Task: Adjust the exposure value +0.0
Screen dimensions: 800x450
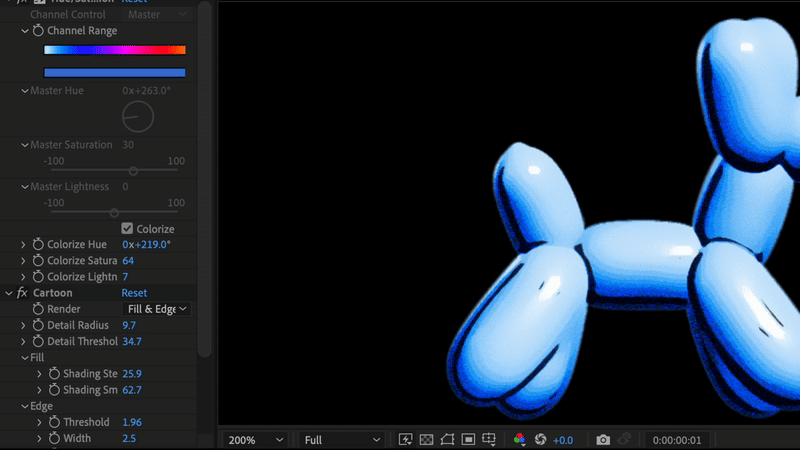Action: 563,440
